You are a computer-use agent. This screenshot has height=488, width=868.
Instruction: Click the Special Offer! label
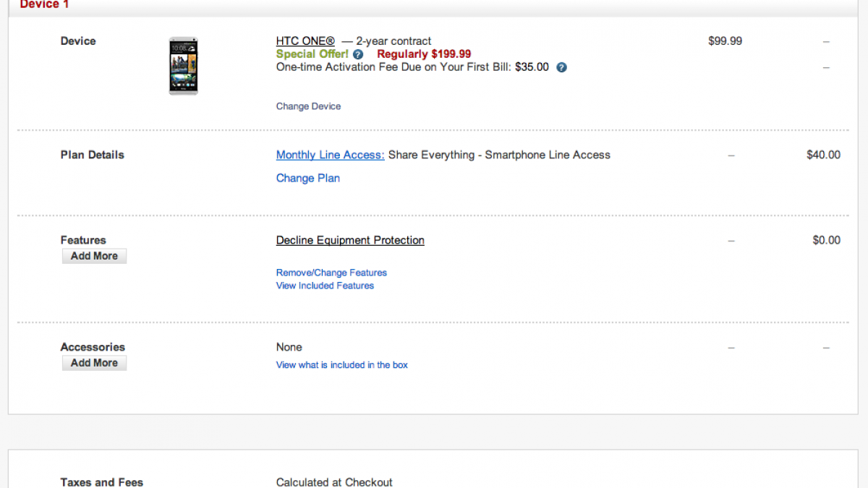[312, 54]
